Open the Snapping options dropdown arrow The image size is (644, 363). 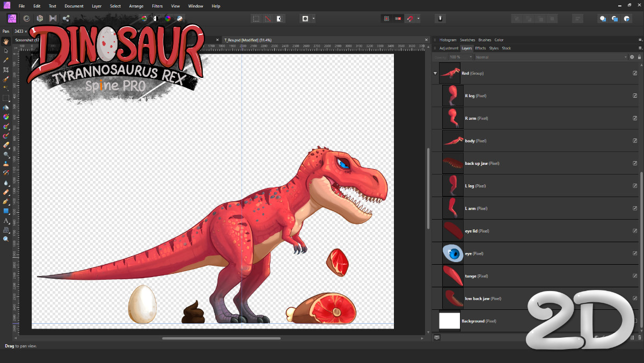click(x=418, y=18)
